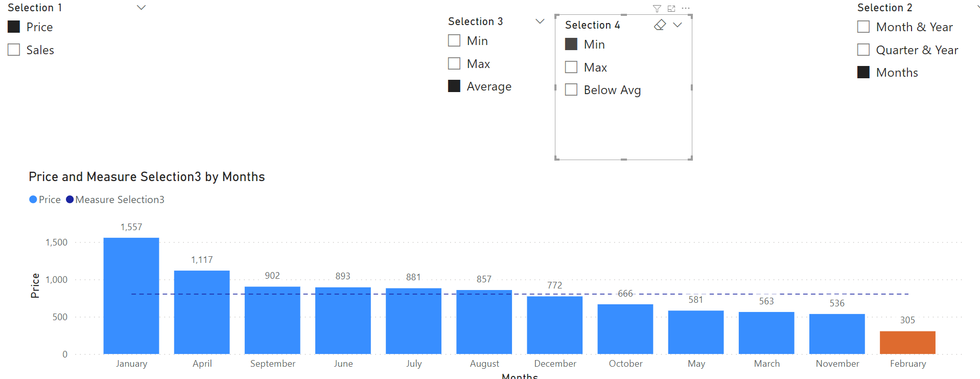This screenshot has height=379, width=980.
Task: Clear selections with Selection 4 eraser icon
Action: (x=660, y=25)
